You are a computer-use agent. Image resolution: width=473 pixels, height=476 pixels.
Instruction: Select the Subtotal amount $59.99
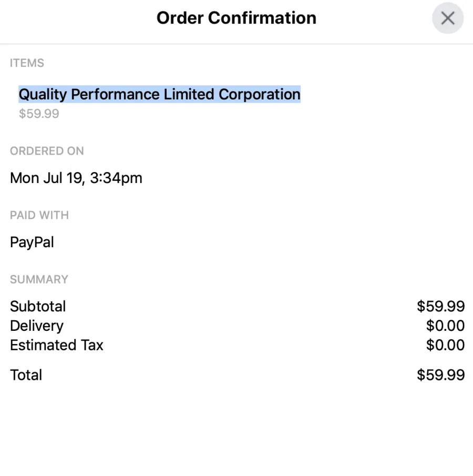point(440,306)
